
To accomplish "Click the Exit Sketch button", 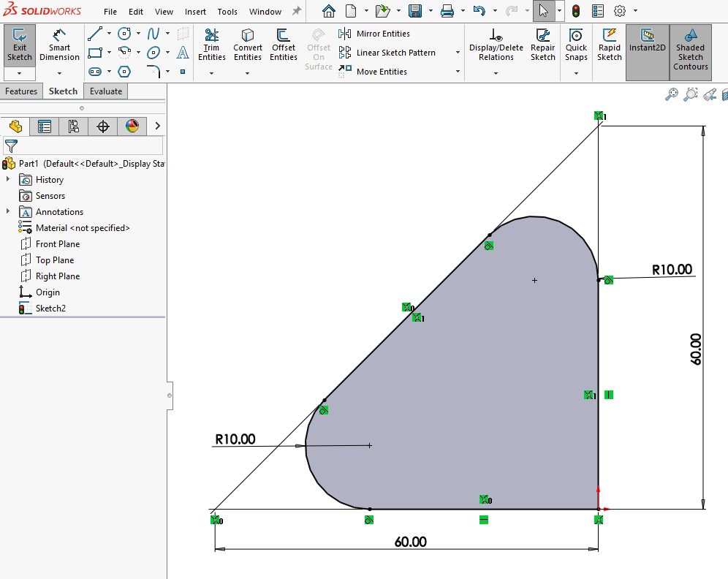I will click(x=20, y=45).
